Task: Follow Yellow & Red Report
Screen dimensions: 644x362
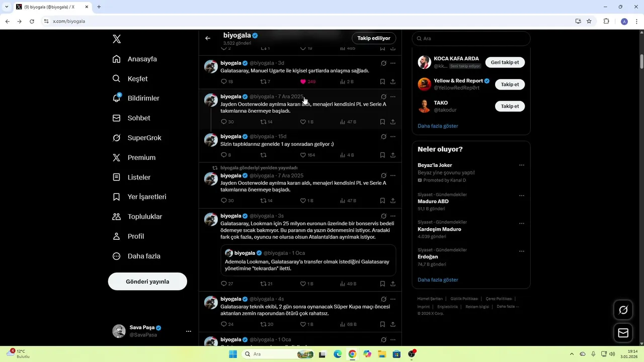Action: pyautogui.click(x=510, y=84)
